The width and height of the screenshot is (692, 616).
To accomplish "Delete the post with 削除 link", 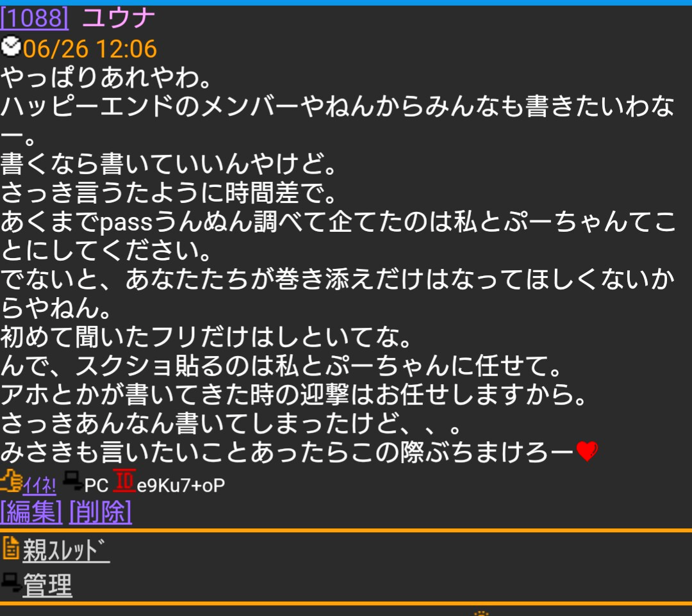I will click(101, 512).
